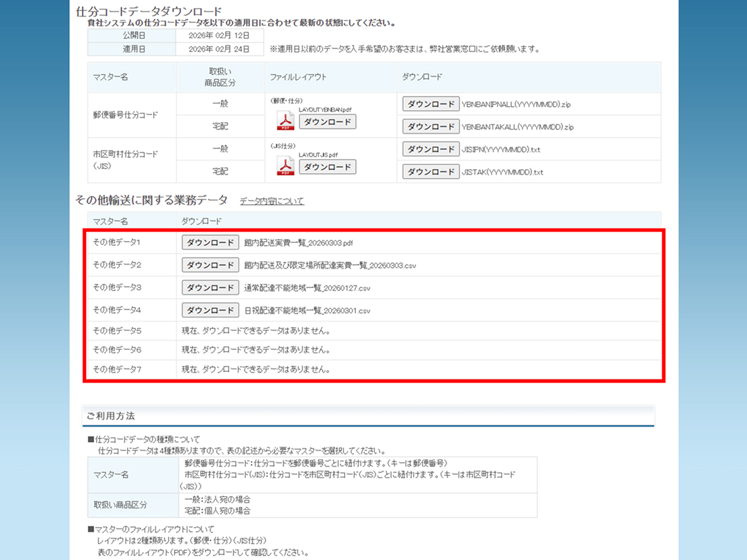Click the 市区町村仕分コード (JIS) master name cell
Viewport: 747px width, 560px height.
pyautogui.click(x=132, y=160)
